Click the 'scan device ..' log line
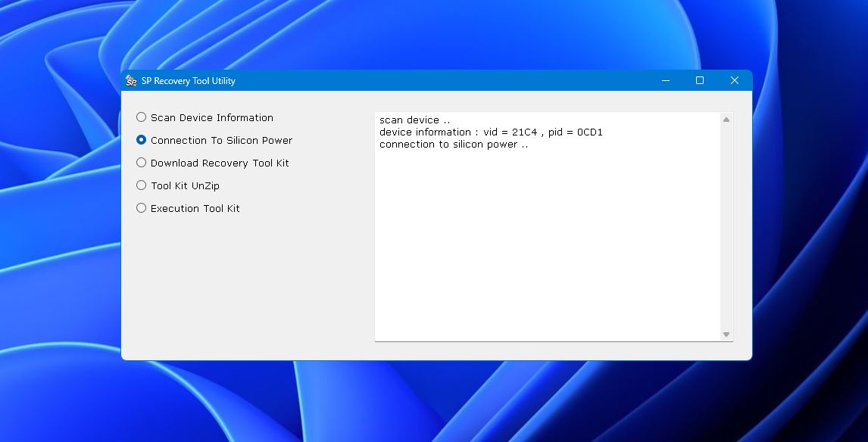 click(414, 120)
